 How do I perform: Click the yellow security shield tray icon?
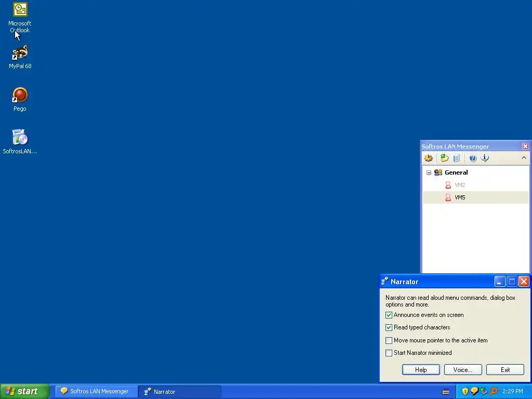465,391
